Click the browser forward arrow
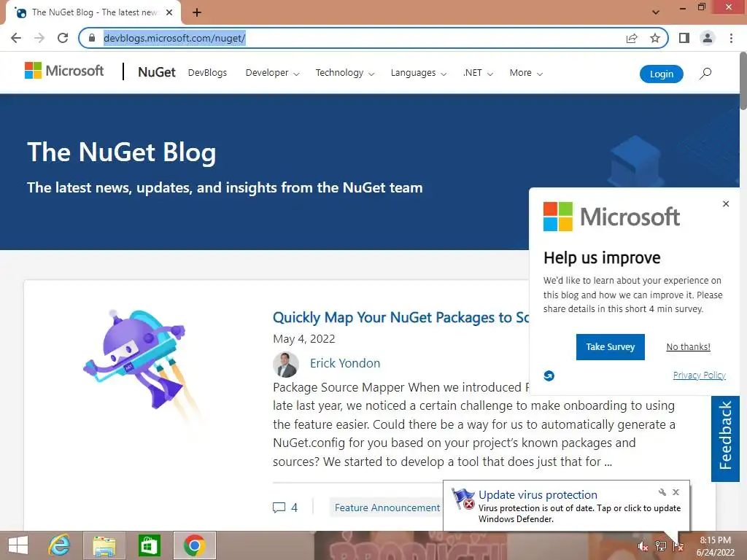 39,38
